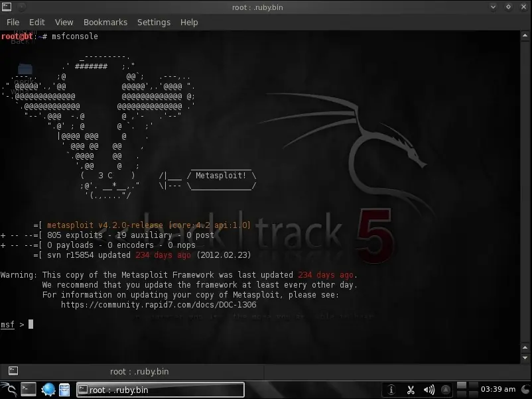The height and width of the screenshot is (399, 532).
Task: Activate 'root : .ruby.bin' taskbar entry
Action: coord(160,390)
